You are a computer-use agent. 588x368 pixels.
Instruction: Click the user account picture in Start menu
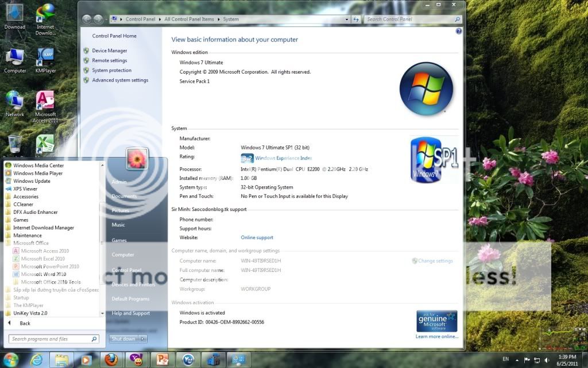click(x=137, y=159)
